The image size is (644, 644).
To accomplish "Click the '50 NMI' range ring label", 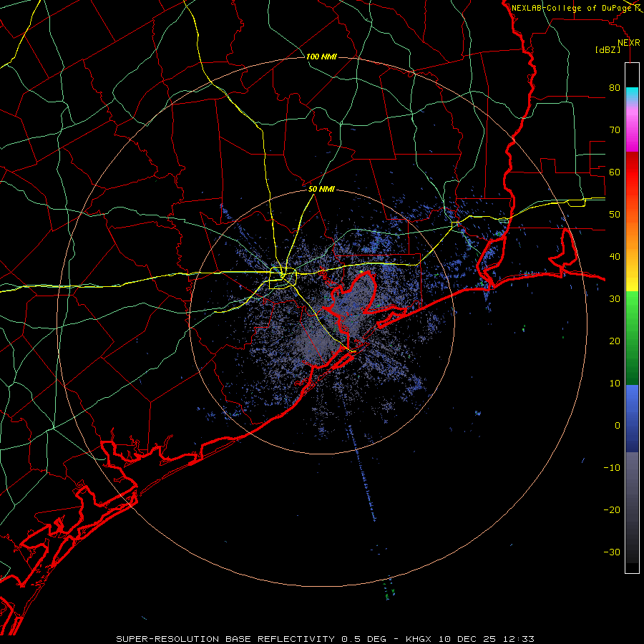I will coord(321,189).
